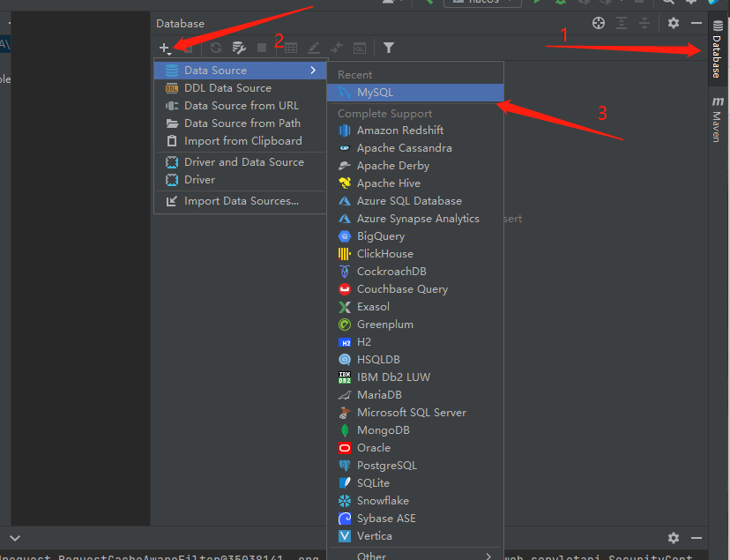Hide the bottom panel with minus icon
This screenshot has height=560, width=730.
696,538
